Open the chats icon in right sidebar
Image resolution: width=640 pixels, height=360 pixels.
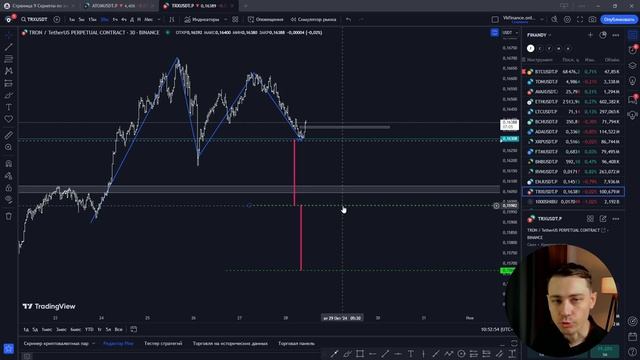[632, 99]
